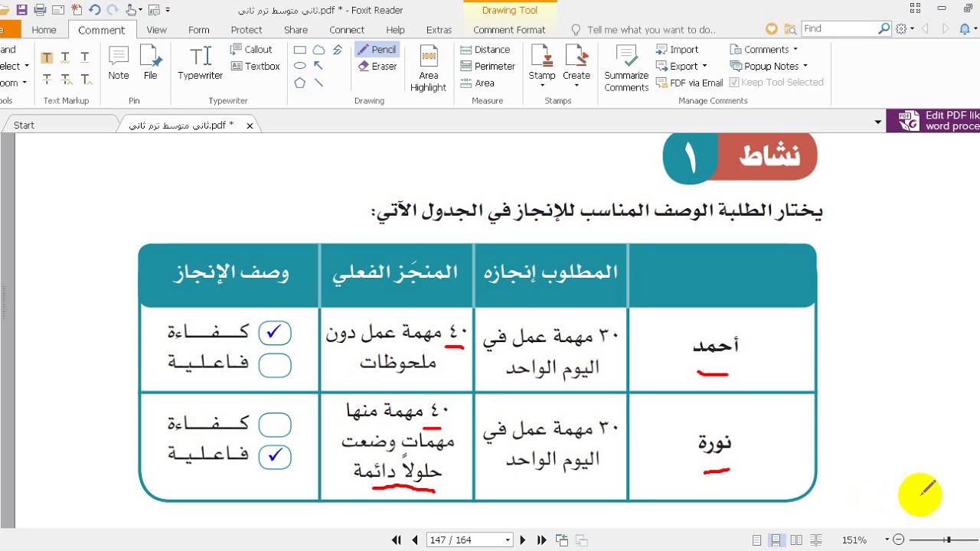The width and height of the screenshot is (980, 551).
Task: Switch to the Protect ribbon tab
Action: (247, 30)
